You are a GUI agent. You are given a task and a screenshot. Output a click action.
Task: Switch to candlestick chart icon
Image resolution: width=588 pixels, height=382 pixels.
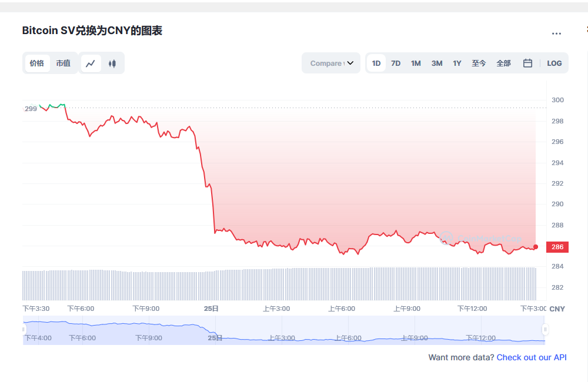(112, 63)
